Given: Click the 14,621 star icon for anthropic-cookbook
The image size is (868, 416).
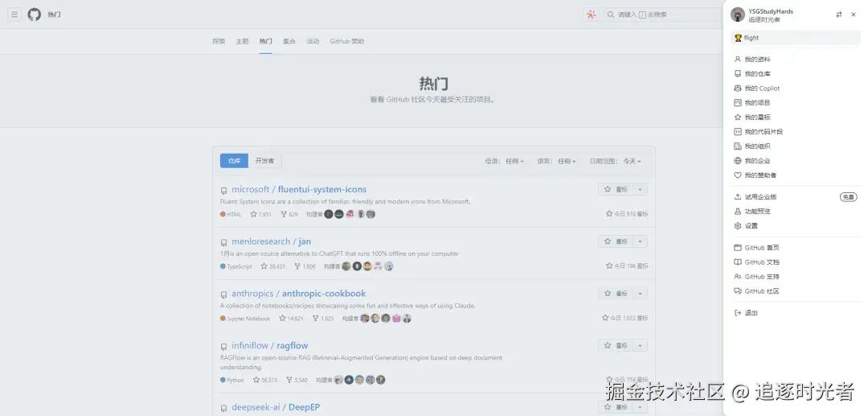Looking at the screenshot, I should pos(282,319).
